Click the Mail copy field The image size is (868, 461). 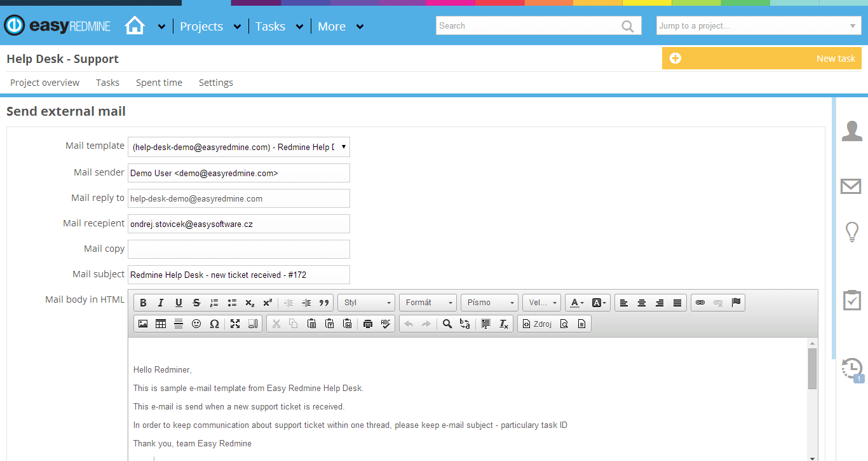239,249
